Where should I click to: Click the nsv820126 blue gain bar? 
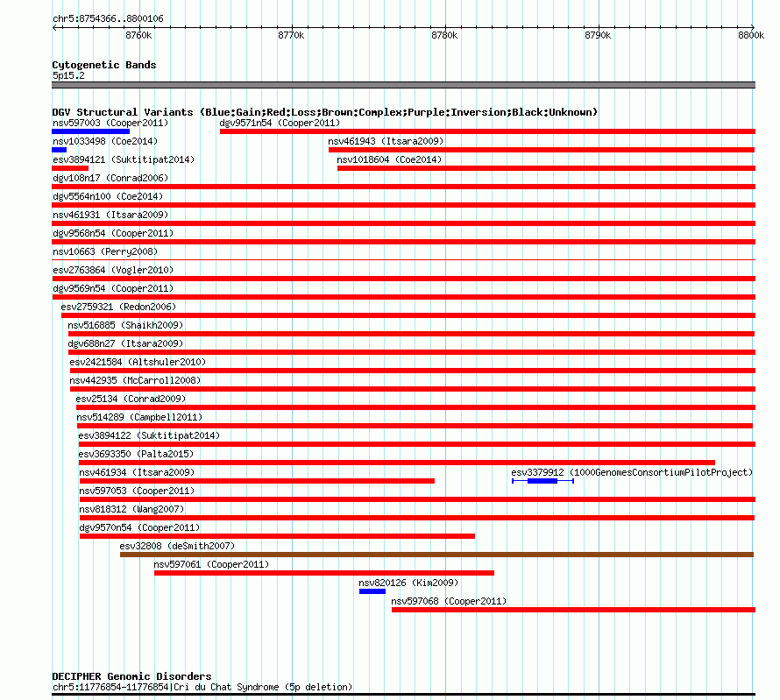(x=372, y=591)
